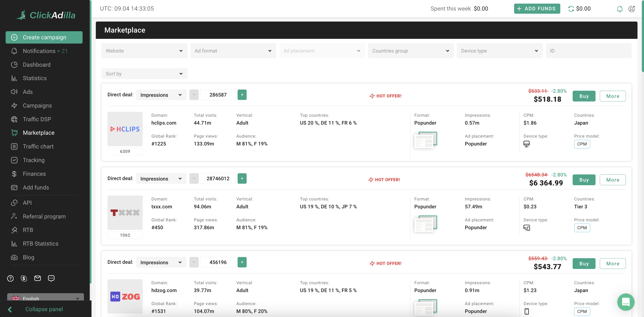Open the live chat bubble icon
This screenshot has height=317, width=644.
click(x=626, y=302)
